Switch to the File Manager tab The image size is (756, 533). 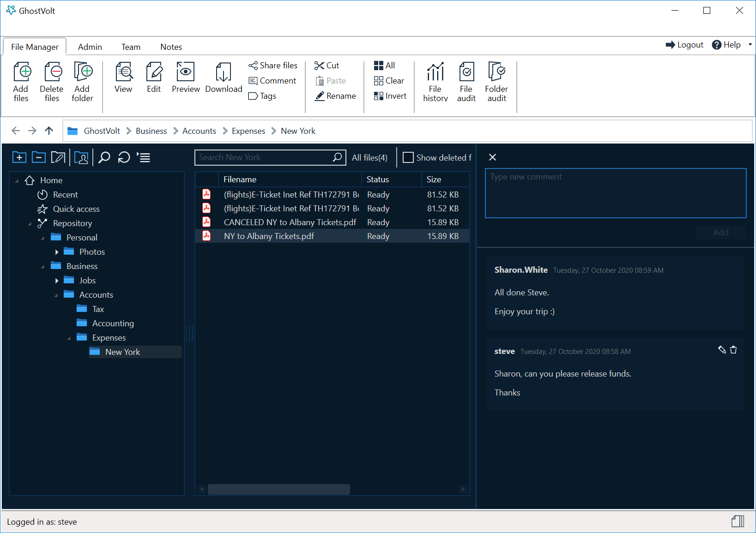(35, 47)
